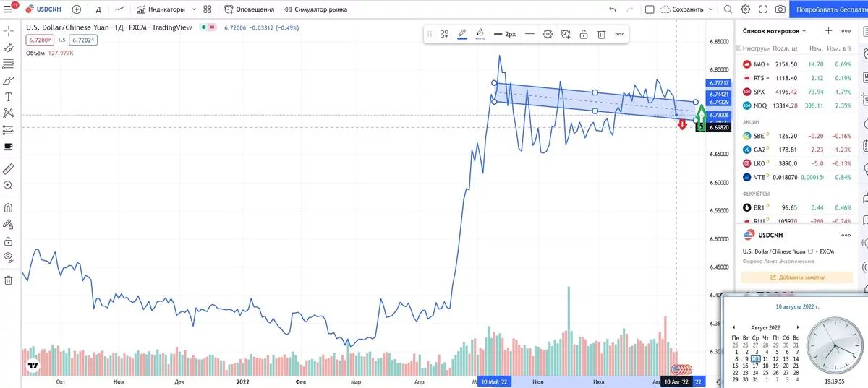Open the hamburger main menu
This screenshot has width=868, height=388.
(x=8, y=9)
